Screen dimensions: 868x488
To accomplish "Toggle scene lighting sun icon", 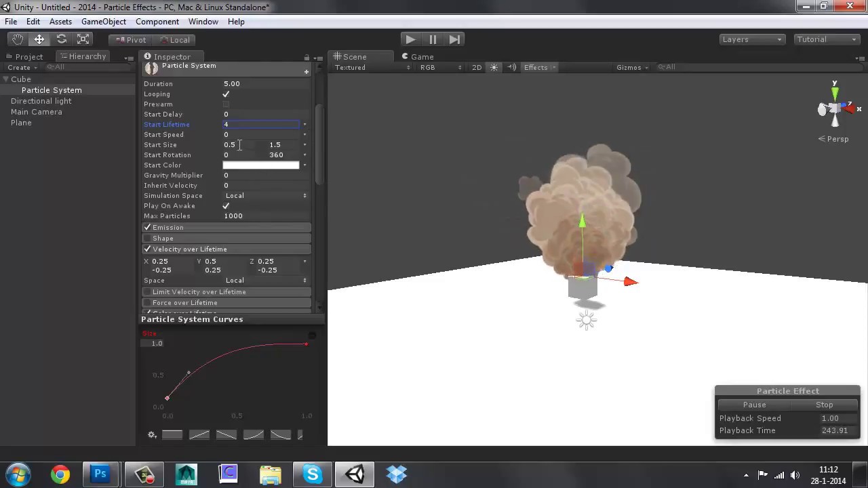I will coord(494,68).
